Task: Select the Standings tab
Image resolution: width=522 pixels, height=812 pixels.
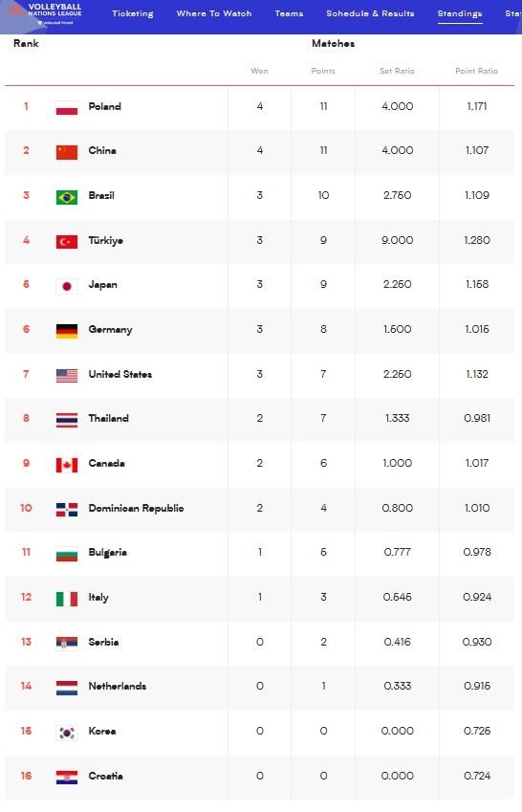Action: tap(460, 13)
